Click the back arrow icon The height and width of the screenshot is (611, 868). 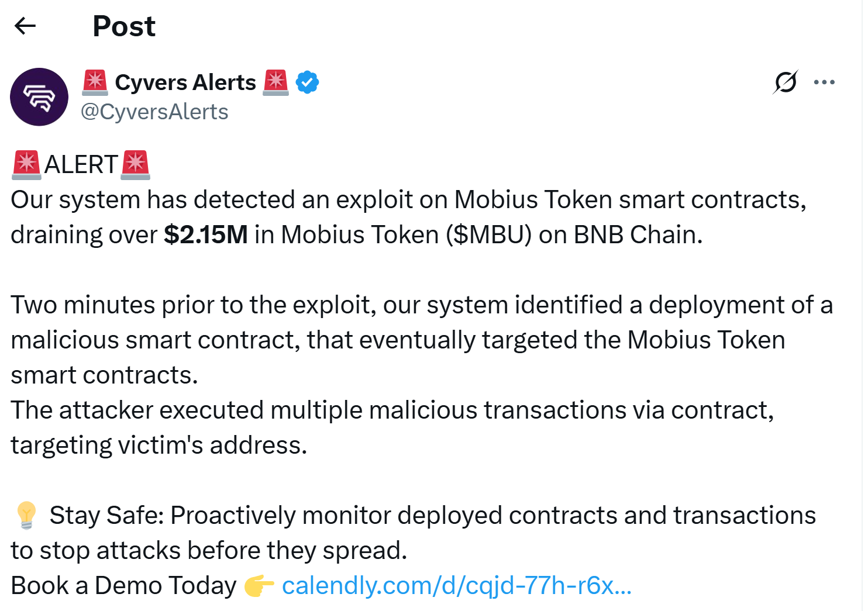click(25, 26)
